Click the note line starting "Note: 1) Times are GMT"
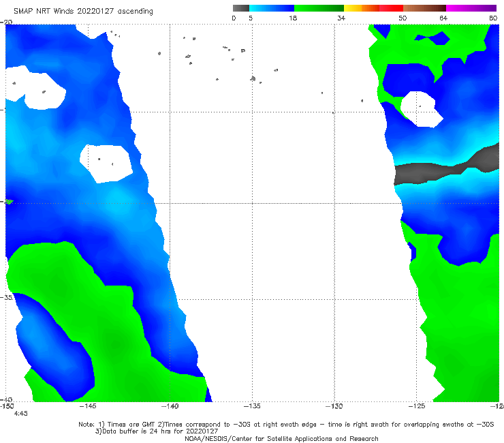 click(286, 425)
